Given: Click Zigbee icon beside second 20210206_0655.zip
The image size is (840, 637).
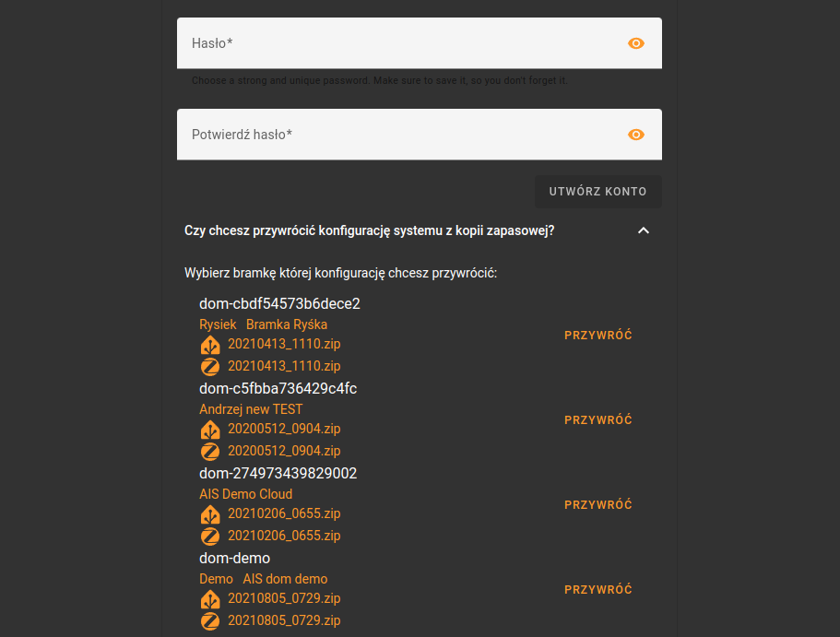Looking at the screenshot, I should (x=210, y=536).
